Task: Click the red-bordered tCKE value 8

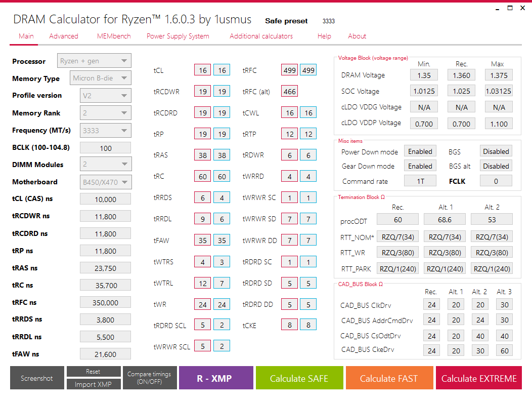Action: point(290,325)
